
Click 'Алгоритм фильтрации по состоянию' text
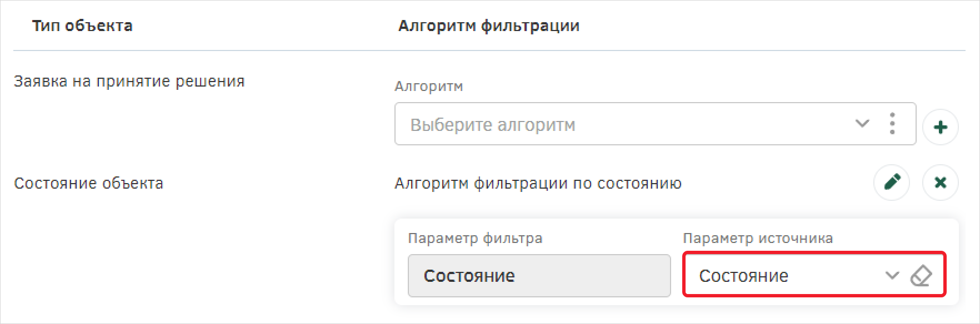(538, 183)
